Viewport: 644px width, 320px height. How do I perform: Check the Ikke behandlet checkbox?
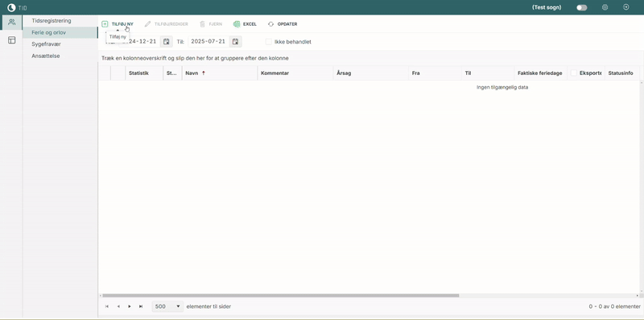269,42
